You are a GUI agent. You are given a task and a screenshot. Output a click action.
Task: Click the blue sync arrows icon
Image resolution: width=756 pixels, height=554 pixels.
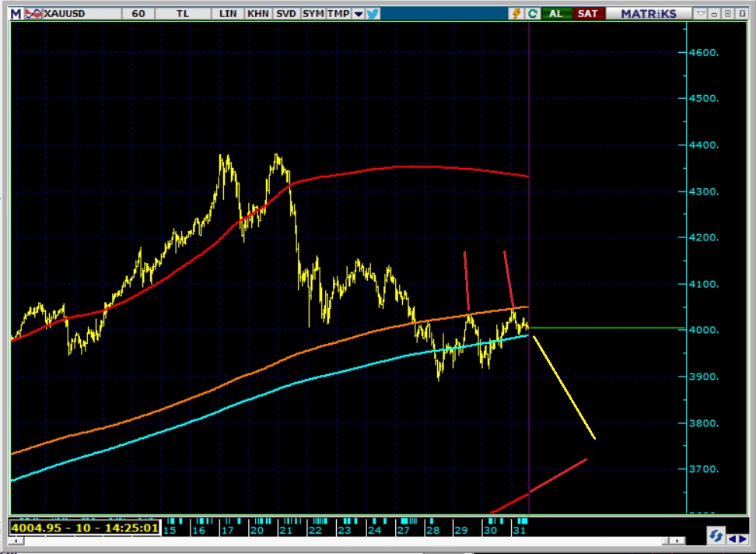[715, 535]
